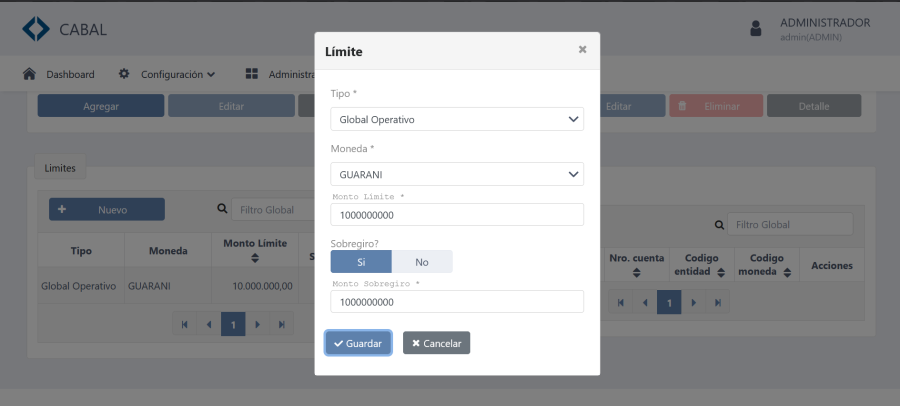This screenshot has width=900, height=406.
Task: Go to last page in Limites paginator
Action: pyautogui.click(x=282, y=324)
